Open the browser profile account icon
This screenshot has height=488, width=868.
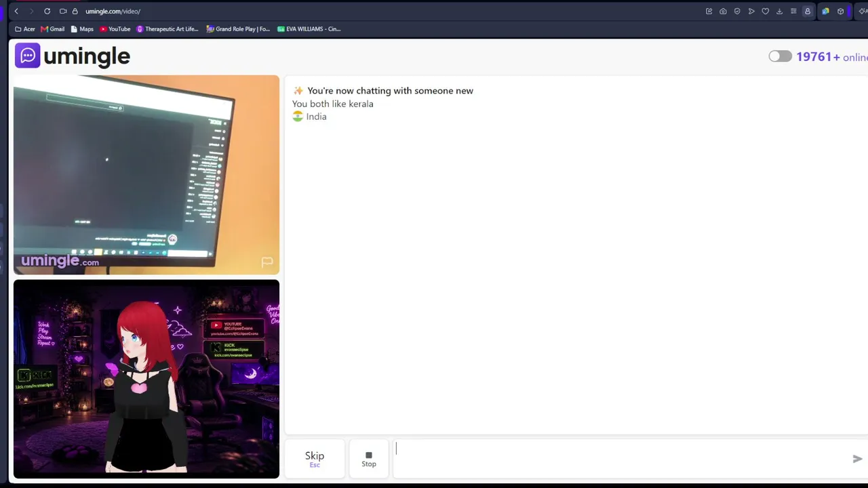pos(808,12)
